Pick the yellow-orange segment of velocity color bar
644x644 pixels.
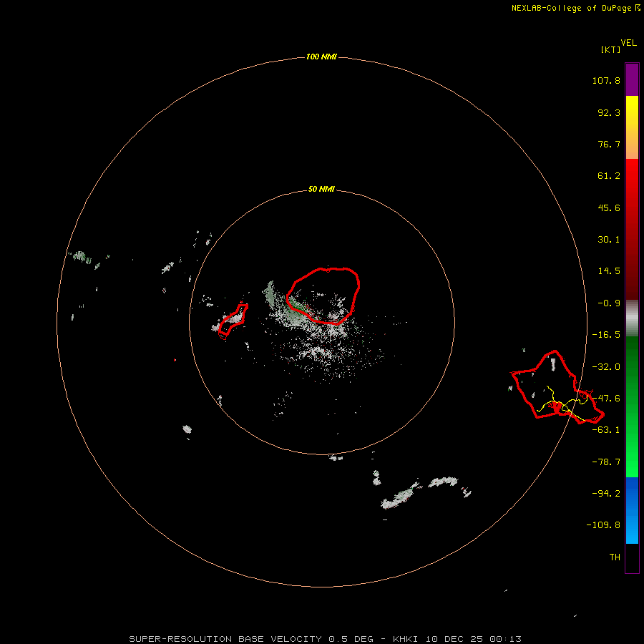click(x=632, y=127)
